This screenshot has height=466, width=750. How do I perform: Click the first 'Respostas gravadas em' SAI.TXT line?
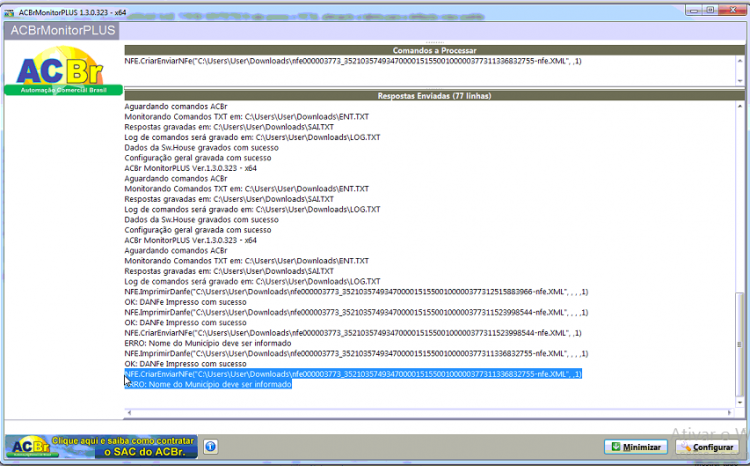click(229, 127)
